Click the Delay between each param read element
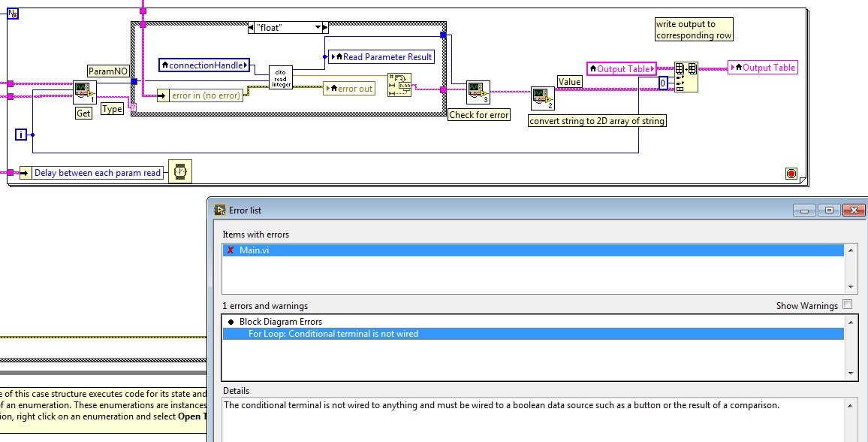The height and width of the screenshot is (442, 868). tap(92, 173)
